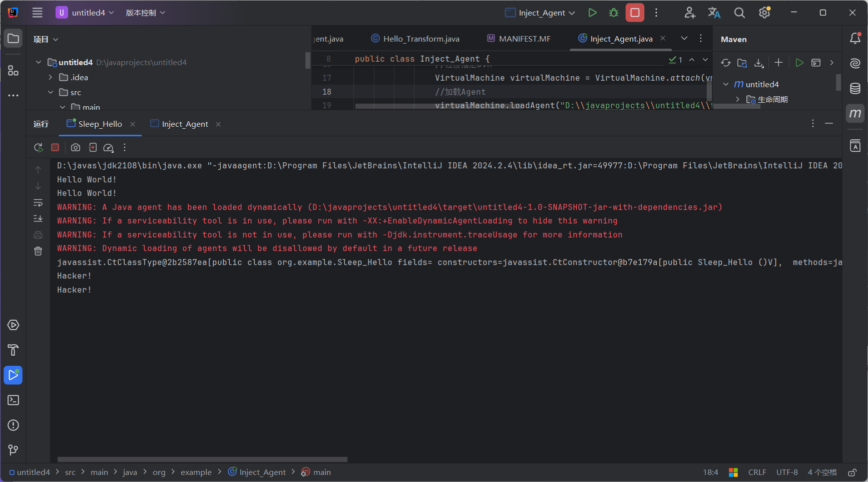Viewport: 868px width, 482px height.
Task: Rerun the Sleep_Hello program
Action: pos(38,148)
